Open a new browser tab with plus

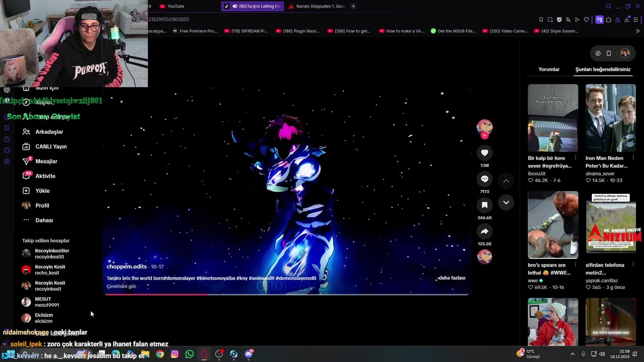point(353,6)
